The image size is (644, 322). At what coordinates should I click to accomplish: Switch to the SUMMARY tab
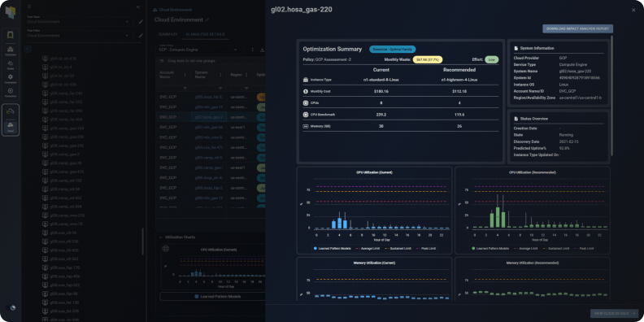coord(168,34)
